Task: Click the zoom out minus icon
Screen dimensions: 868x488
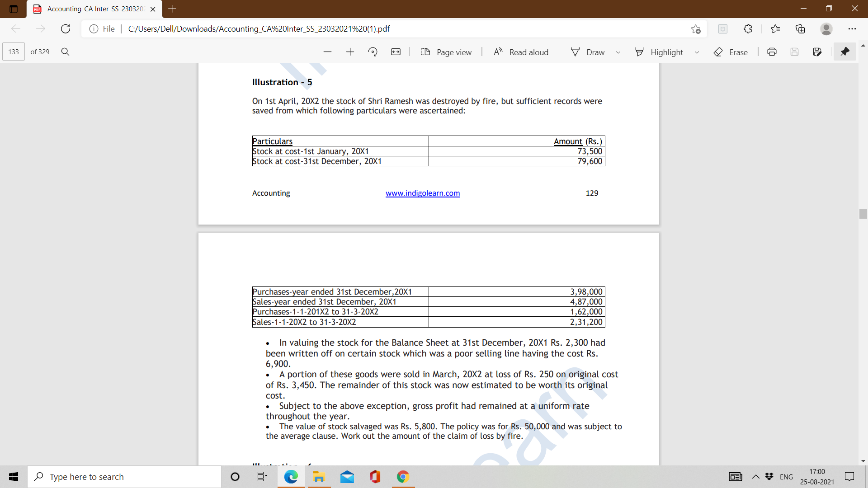Action: (327, 52)
